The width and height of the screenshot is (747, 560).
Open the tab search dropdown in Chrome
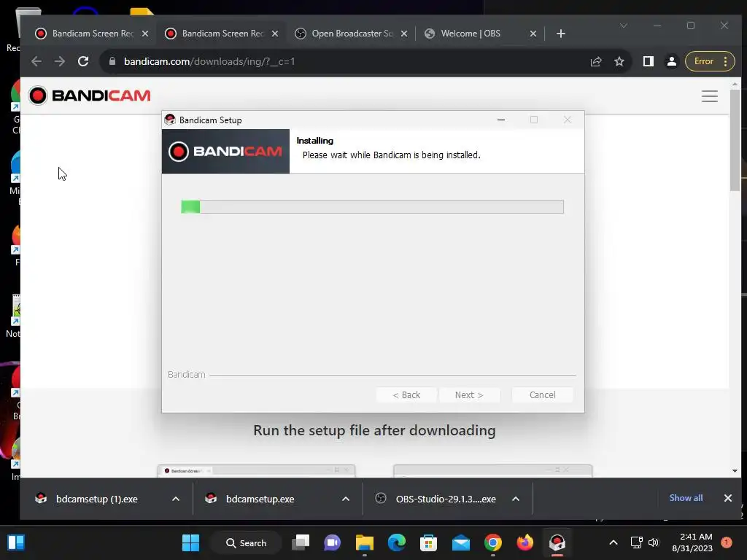623,26
